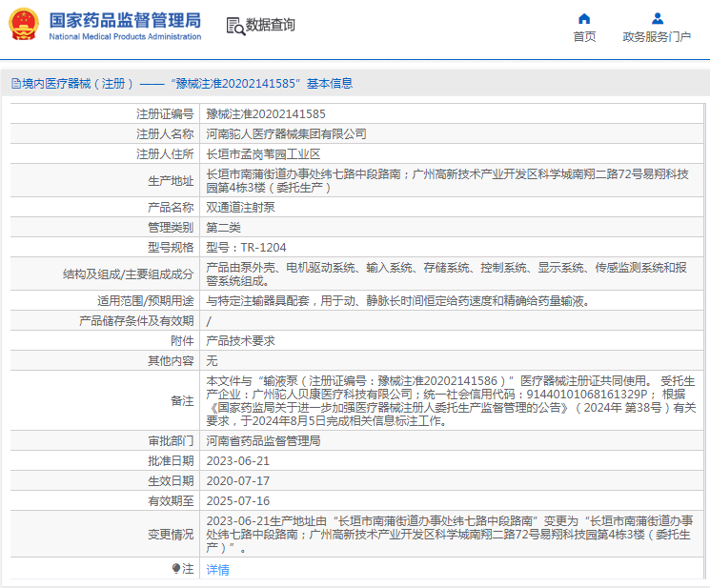Click attachment value 产品技术要求
Image resolution: width=710 pixels, height=588 pixels.
(240, 341)
